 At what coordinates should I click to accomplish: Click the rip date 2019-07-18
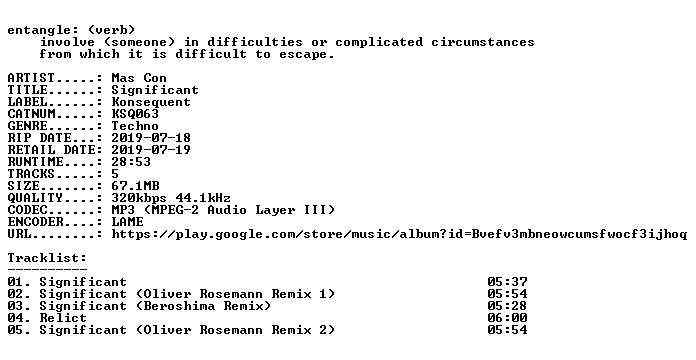[x=151, y=138]
